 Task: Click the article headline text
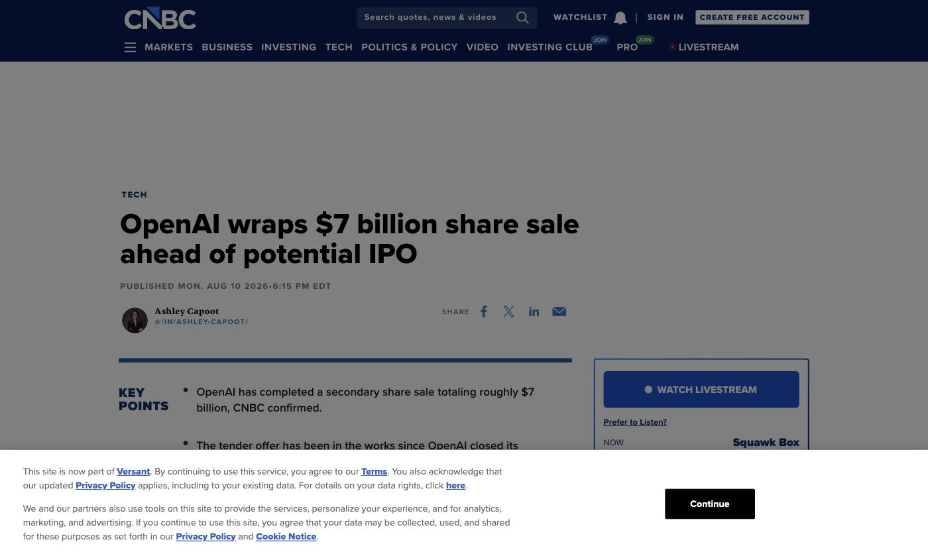pyautogui.click(x=349, y=239)
